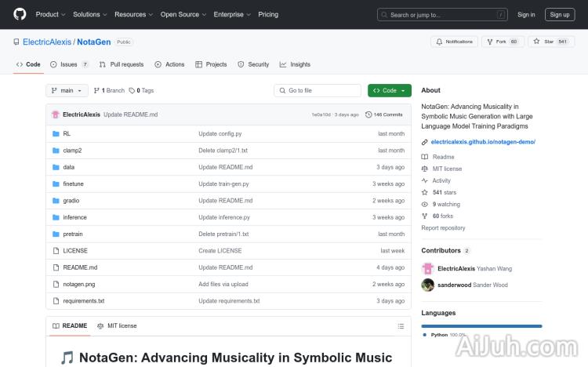Open the Solutions menu
Screen dimensions: 588x367
point(89,14)
